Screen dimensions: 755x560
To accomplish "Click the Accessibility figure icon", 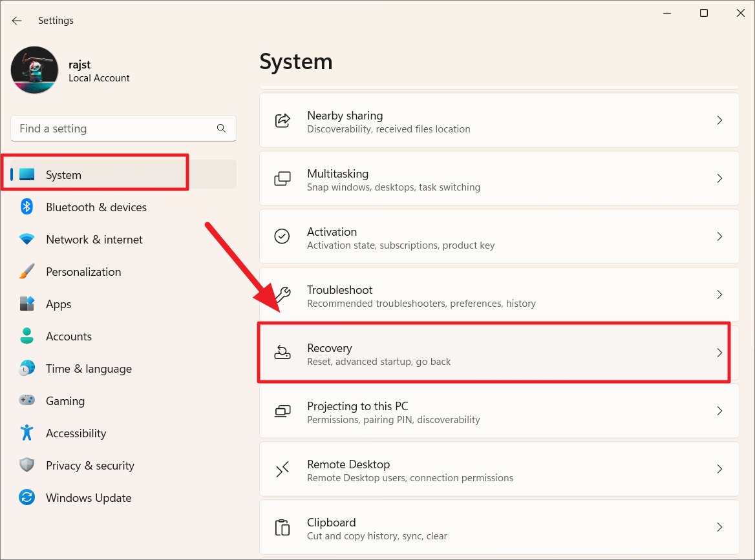I will (x=27, y=433).
